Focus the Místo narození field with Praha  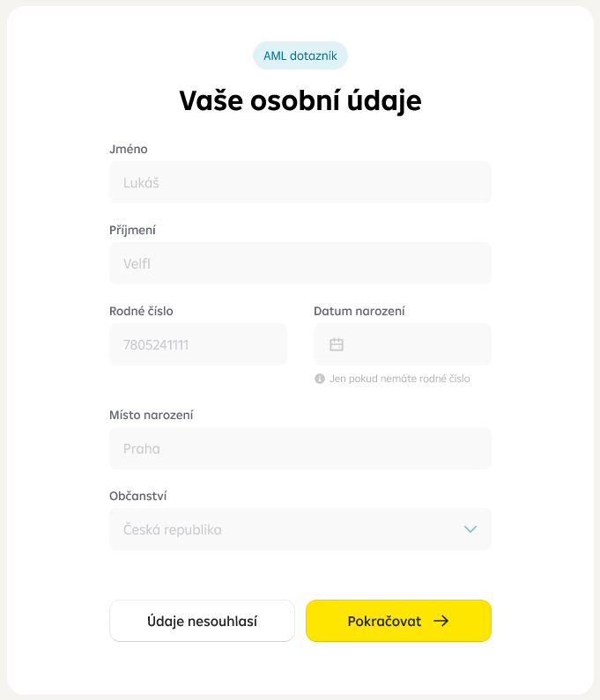tap(300, 448)
